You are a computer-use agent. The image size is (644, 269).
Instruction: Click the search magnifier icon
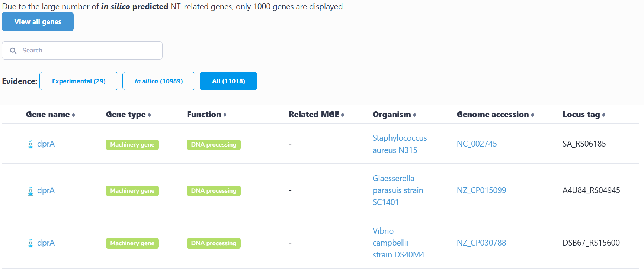pyautogui.click(x=13, y=51)
